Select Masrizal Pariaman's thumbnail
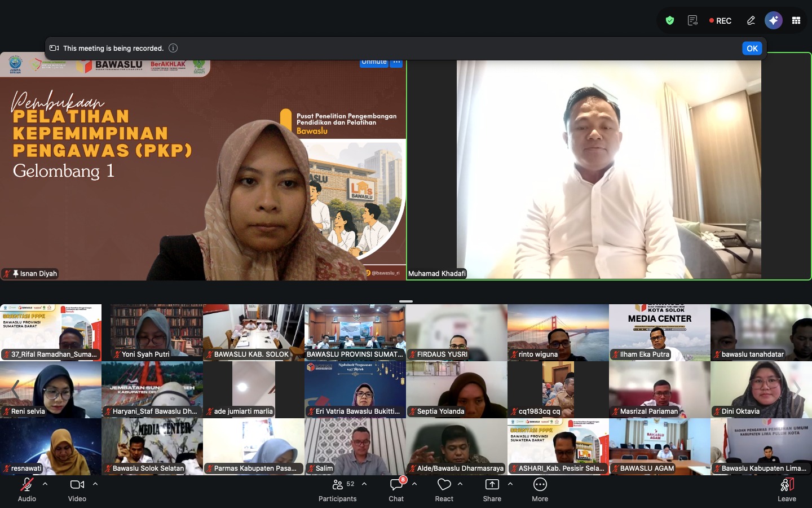The image size is (812, 508). 660,389
